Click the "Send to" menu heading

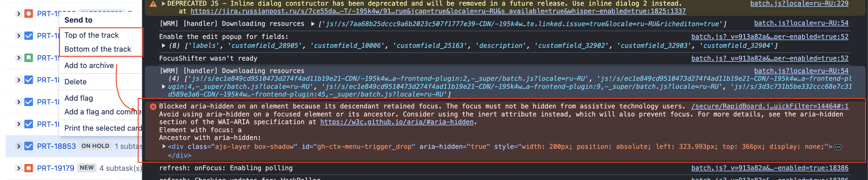coord(78,20)
